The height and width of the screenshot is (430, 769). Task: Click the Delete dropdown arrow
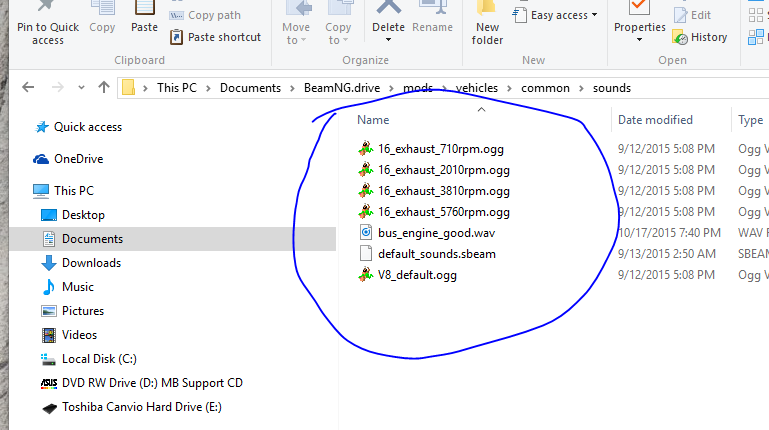(x=388, y=40)
